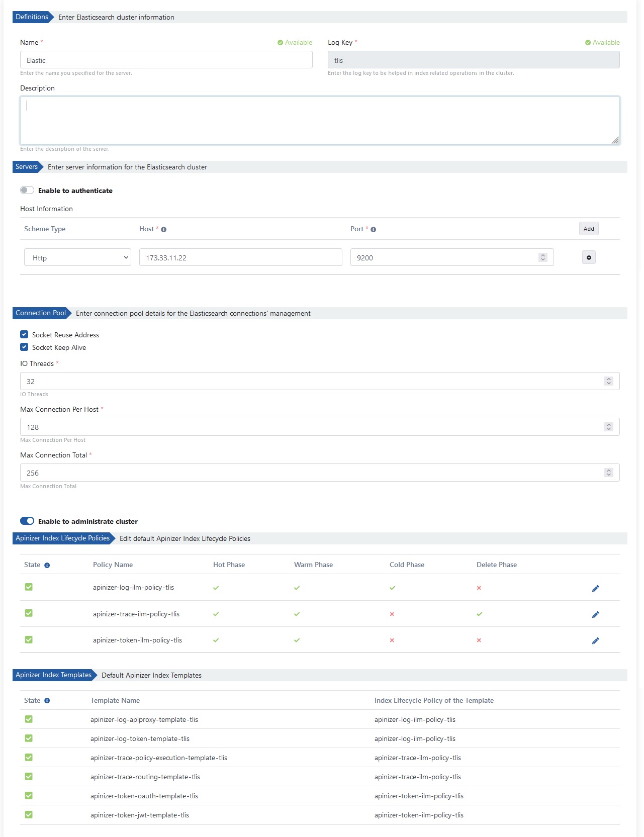644x837 pixels.
Task: Click State info icon in Lifecycle Policies
Action: (x=47, y=565)
